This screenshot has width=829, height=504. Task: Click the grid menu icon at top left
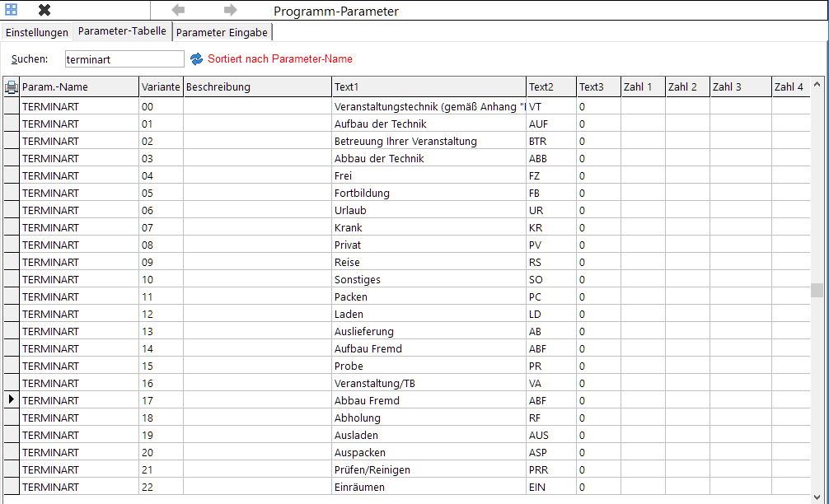point(11,10)
